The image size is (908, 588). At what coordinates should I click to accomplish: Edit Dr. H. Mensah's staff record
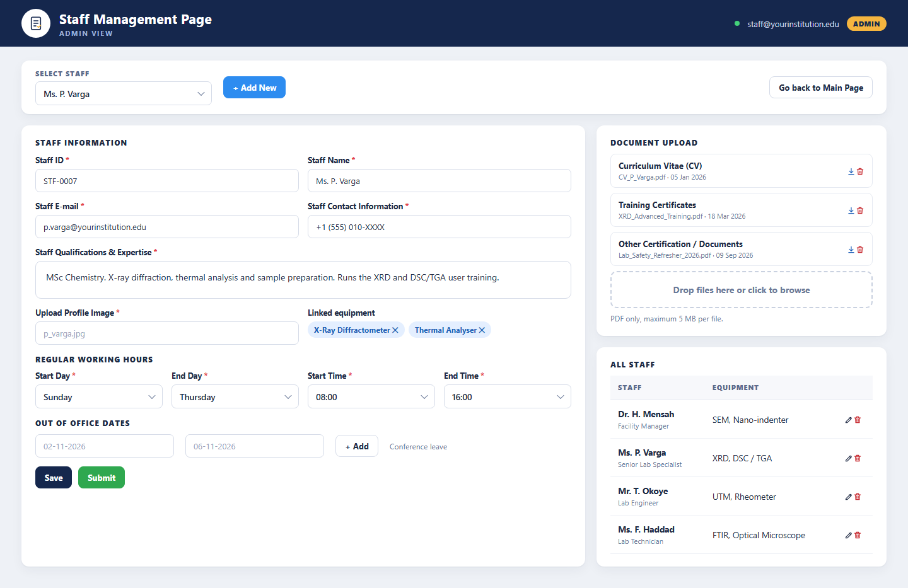[x=849, y=420]
